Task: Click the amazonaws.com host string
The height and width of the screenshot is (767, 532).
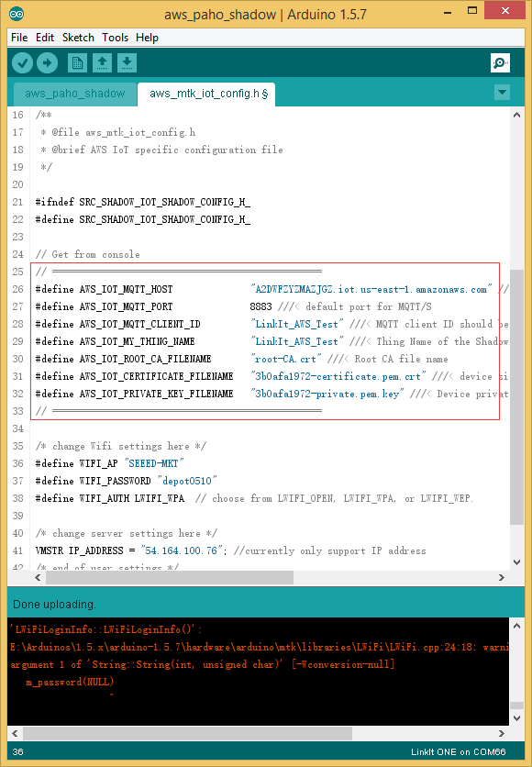Action: [371, 289]
